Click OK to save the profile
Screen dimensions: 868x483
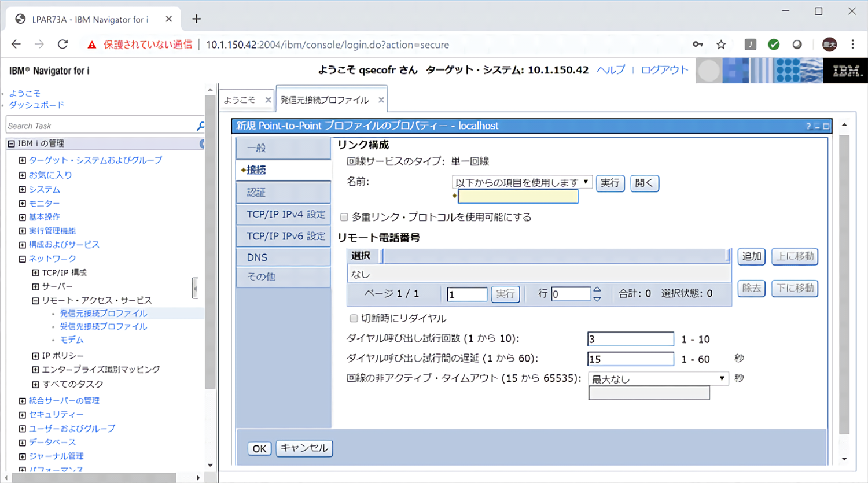[x=260, y=448]
